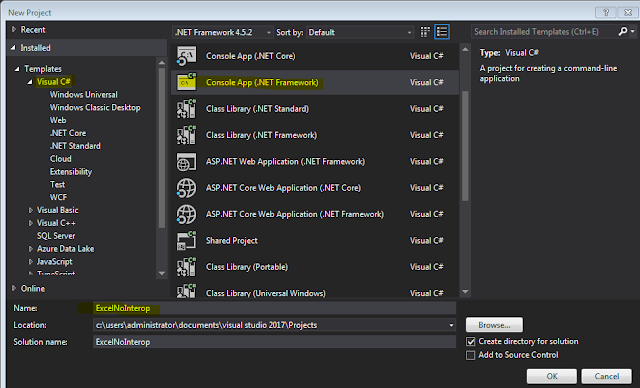640x388 pixels.
Task: Enable Add to Source Control checkbox
Action: [471, 355]
